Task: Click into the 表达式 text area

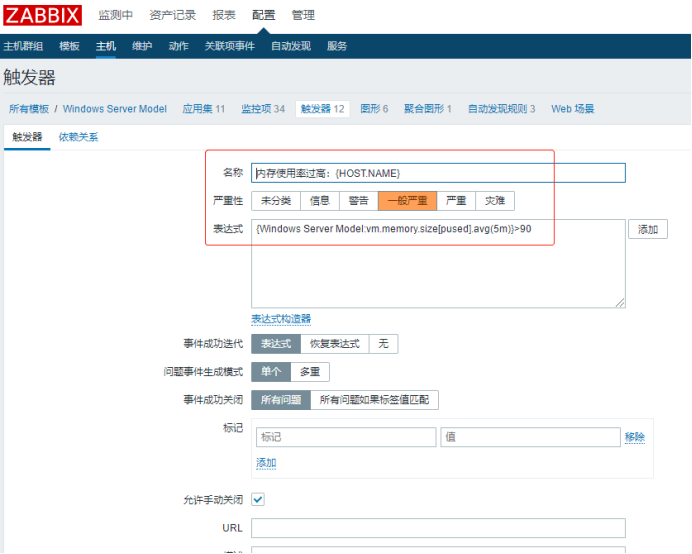Action: pyautogui.click(x=438, y=264)
